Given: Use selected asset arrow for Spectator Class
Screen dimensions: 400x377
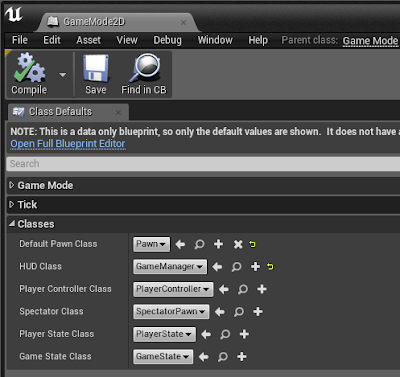Looking at the screenshot, I should pos(220,312).
